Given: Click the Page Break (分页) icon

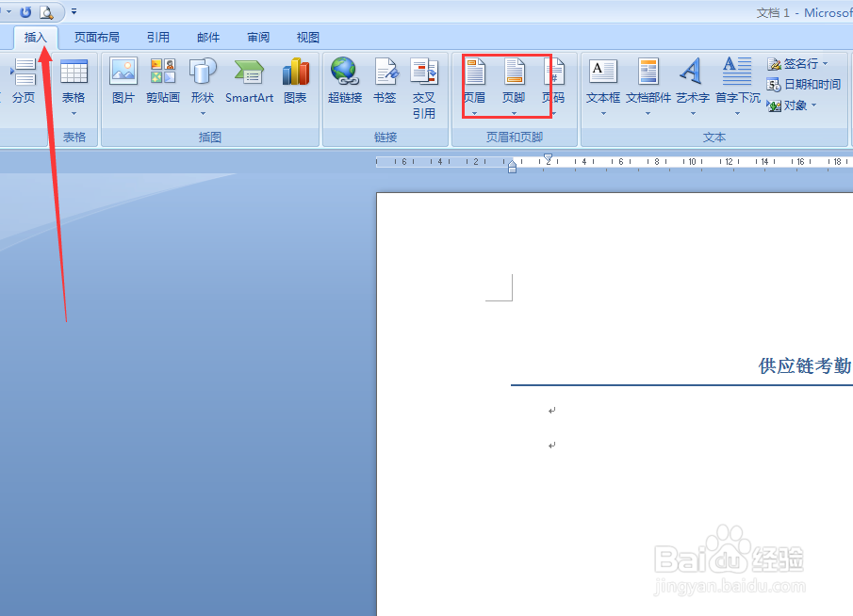Looking at the screenshot, I should [24, 82].
